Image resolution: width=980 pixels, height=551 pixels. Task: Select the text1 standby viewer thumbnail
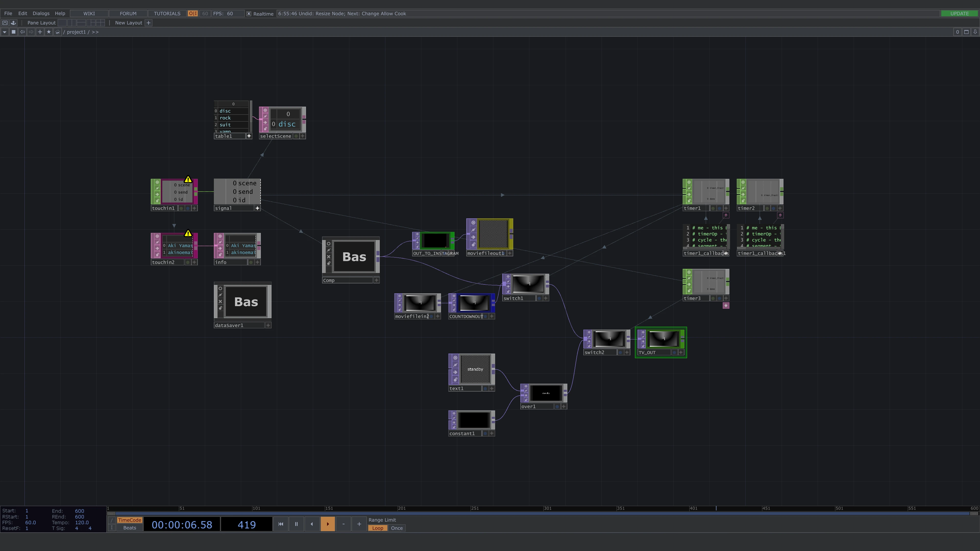click(x=475, y=369)
